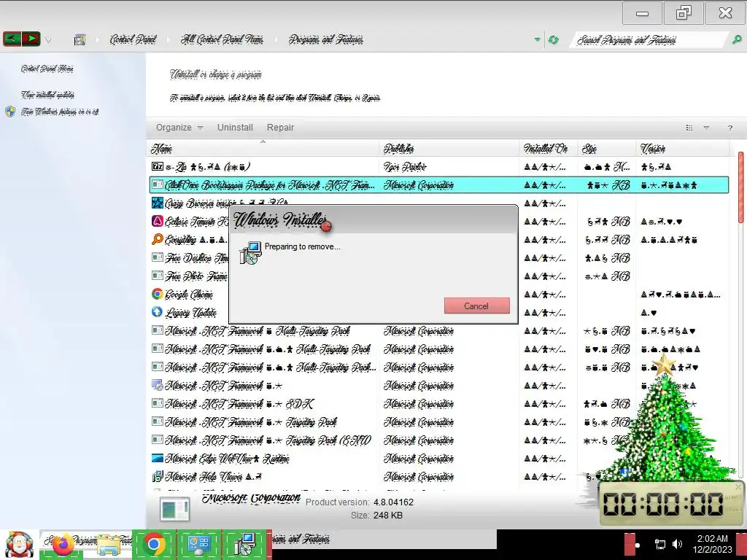
Task: Click Repair in the toolbar
Action: [x=280, y=128]
